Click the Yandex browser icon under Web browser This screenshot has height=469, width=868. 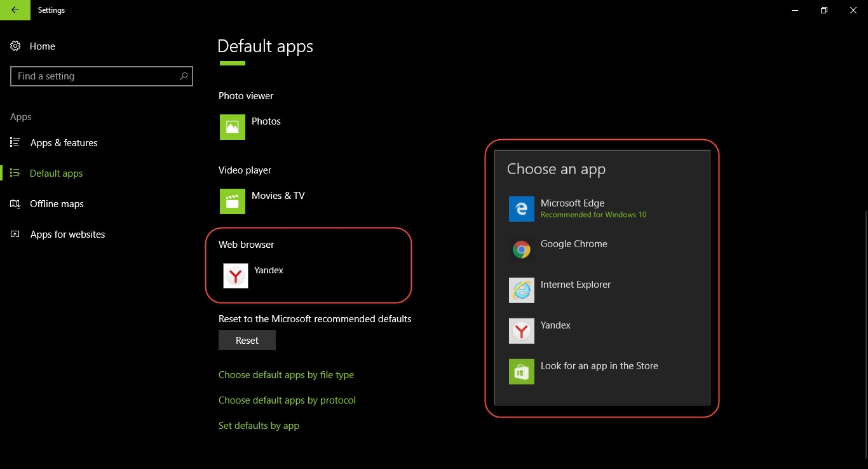tap(235, 275)
